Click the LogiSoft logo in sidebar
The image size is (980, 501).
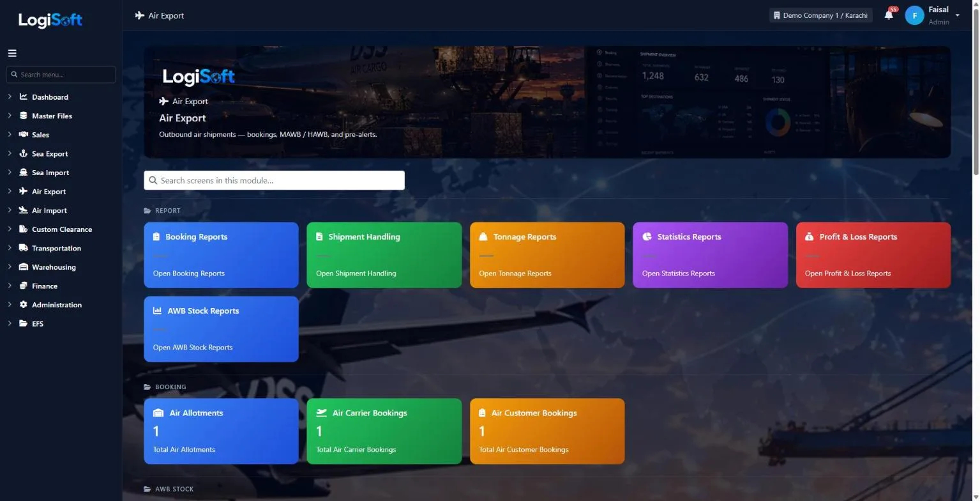50,20
